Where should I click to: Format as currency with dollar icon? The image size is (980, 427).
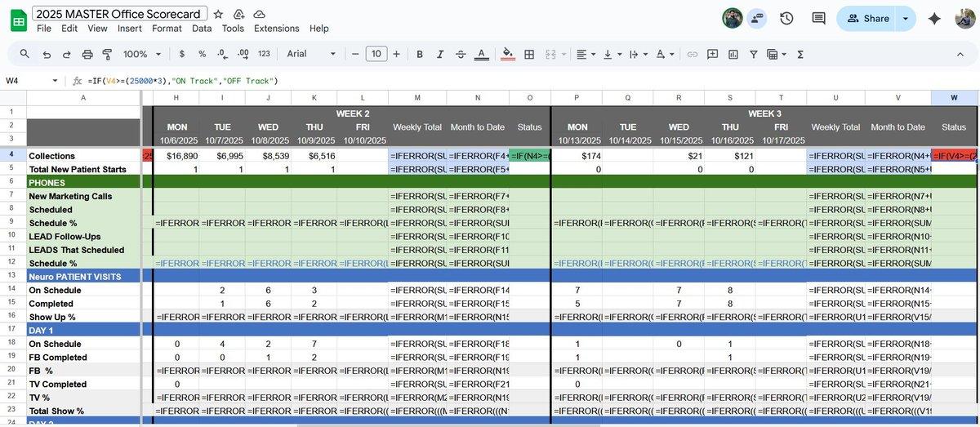pyautogui.click(x=181, y=54)
